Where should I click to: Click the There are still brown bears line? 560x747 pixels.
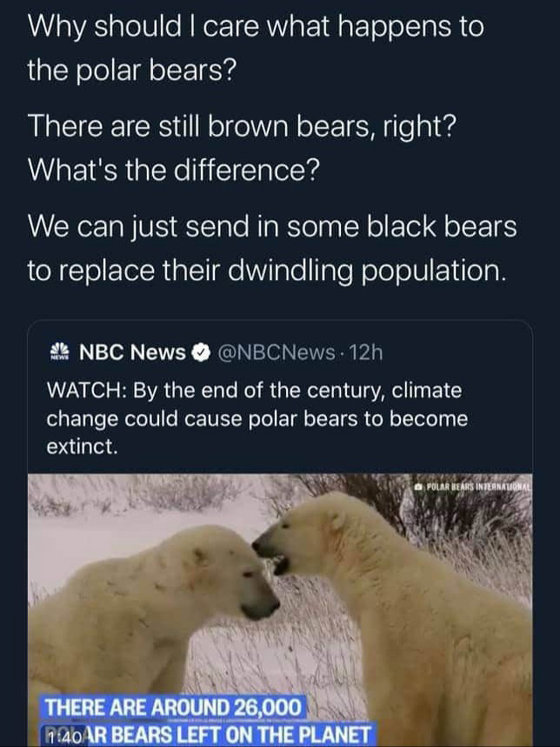click(241, 126)
